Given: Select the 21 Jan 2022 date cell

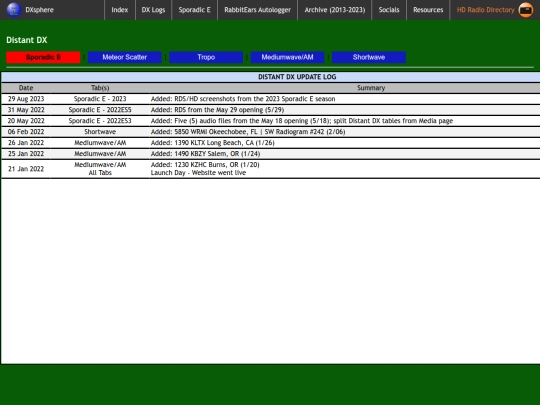Looking at the screenshot, I should [26, 169].
